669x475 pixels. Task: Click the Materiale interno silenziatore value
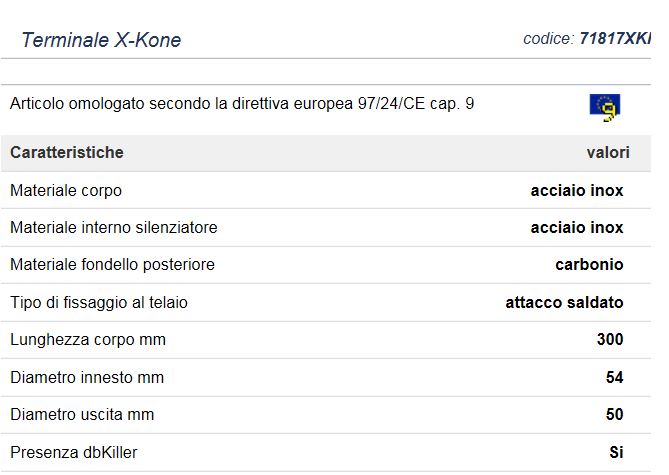click(x=576, y=228)
